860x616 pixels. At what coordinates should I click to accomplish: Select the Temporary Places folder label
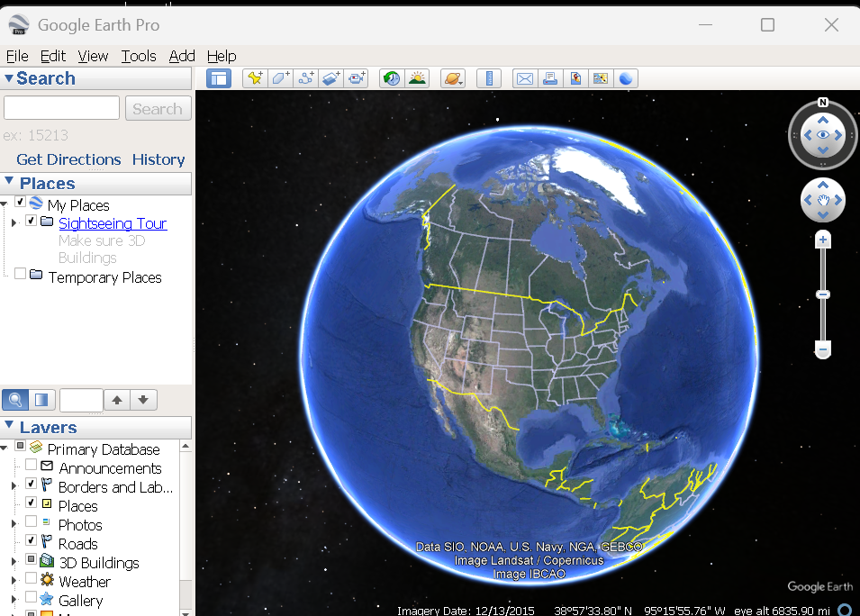coord(104,277)
